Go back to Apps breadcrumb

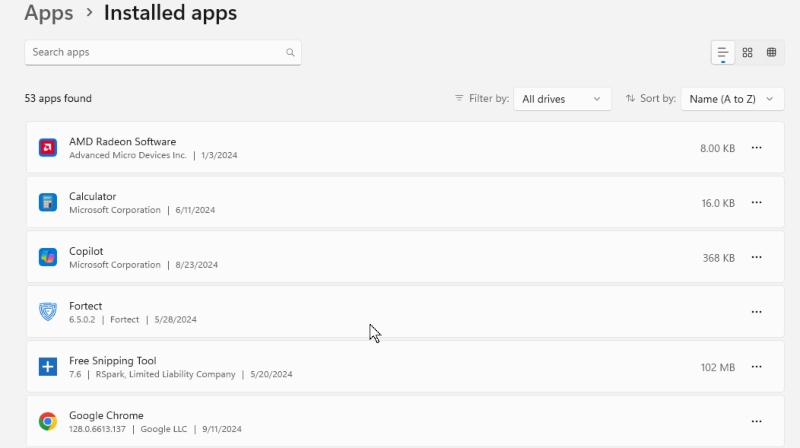(x=49, y=14)
